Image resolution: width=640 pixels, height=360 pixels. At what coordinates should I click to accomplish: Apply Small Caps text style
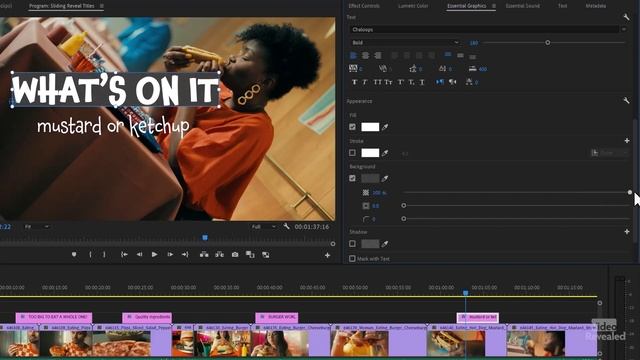click(388, 82)
